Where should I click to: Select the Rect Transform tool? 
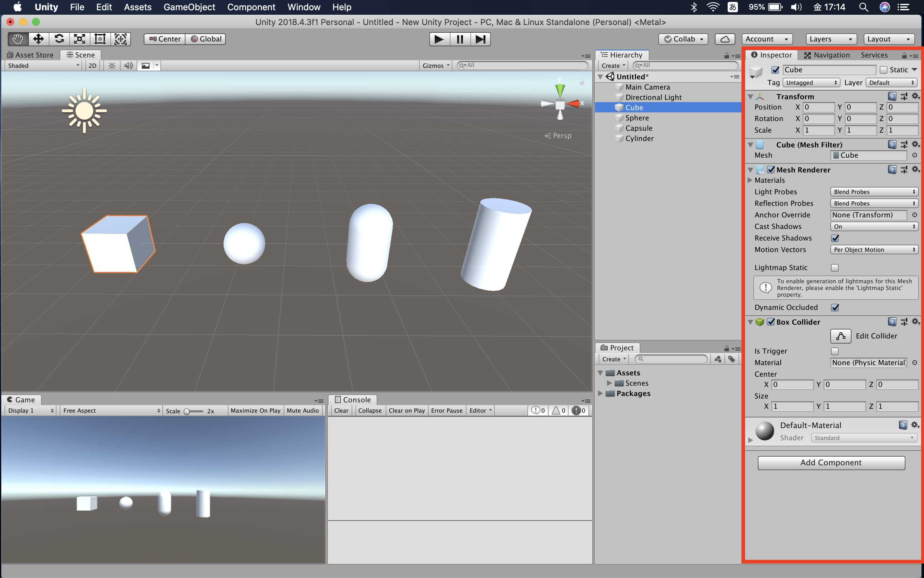100,39
